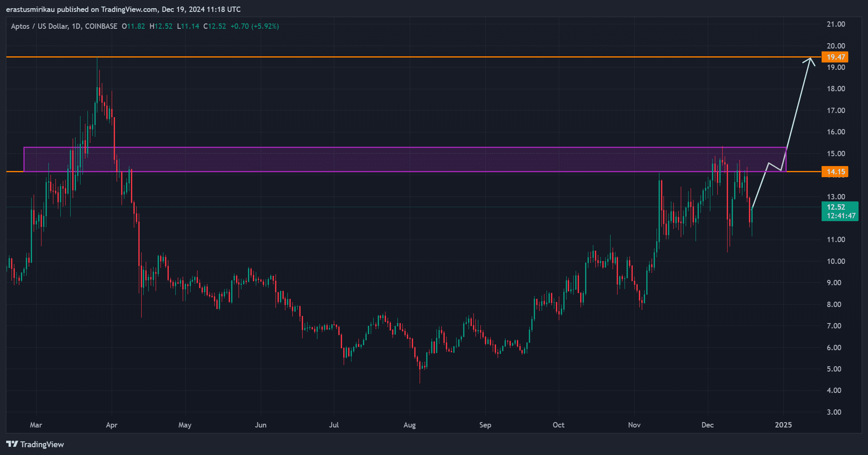This screenshot has width=868, height=455.
Task: Click the 11.00 price scale label
Action: pos(836,240)
